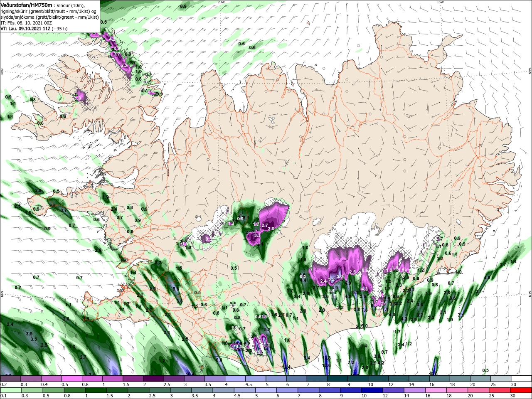
Task: Click the 3.7 precipitation value on map
Action: [x=63, y=211]
